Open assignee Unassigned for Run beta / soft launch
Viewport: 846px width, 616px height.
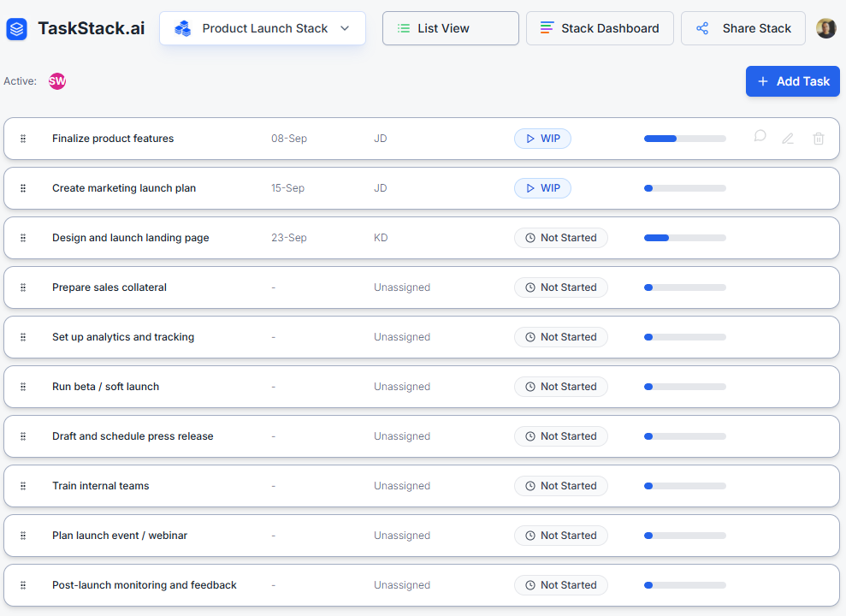(401, 387)
